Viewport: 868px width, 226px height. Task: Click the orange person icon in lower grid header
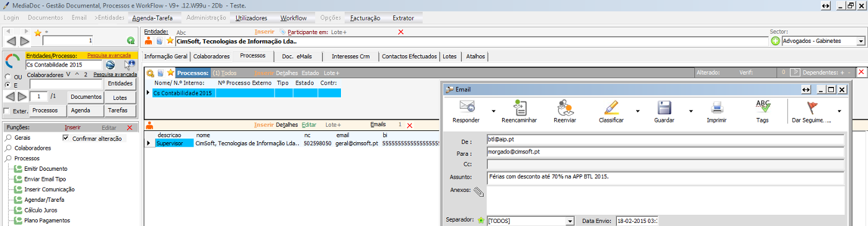[x=149, y=125]
